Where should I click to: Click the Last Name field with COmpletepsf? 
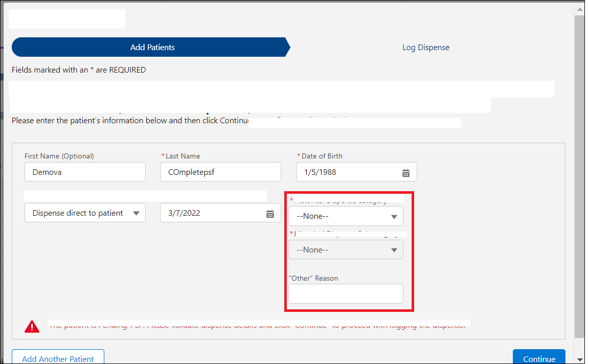(x=220, y=172)
